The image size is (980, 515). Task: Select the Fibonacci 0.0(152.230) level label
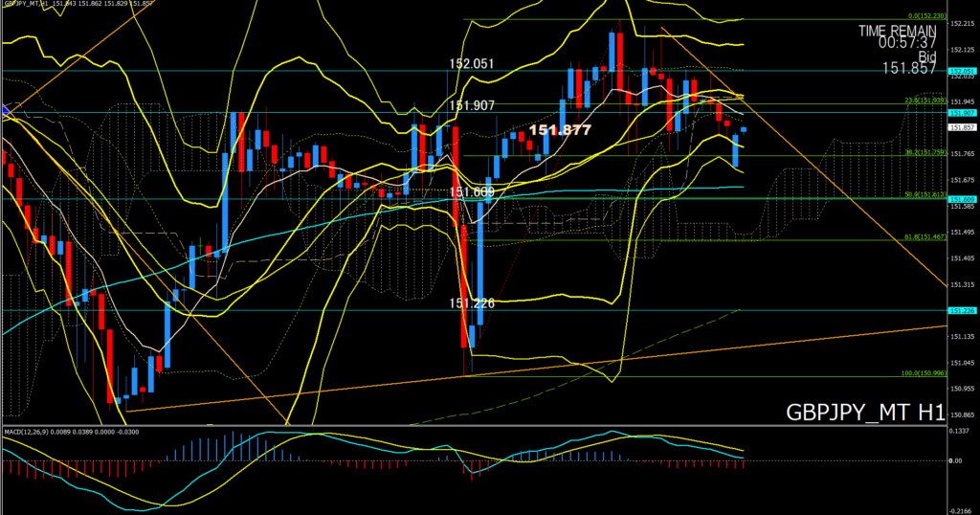pos(927,16)
